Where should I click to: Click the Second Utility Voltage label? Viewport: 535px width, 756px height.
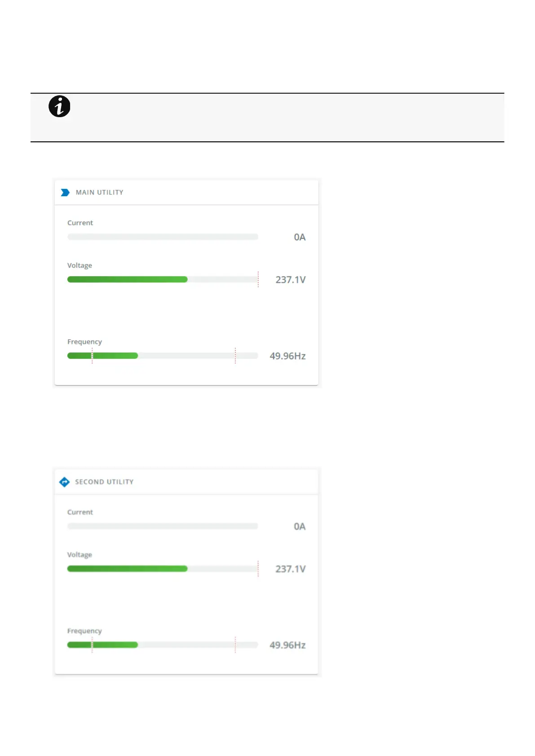click(x=80, y=555)
